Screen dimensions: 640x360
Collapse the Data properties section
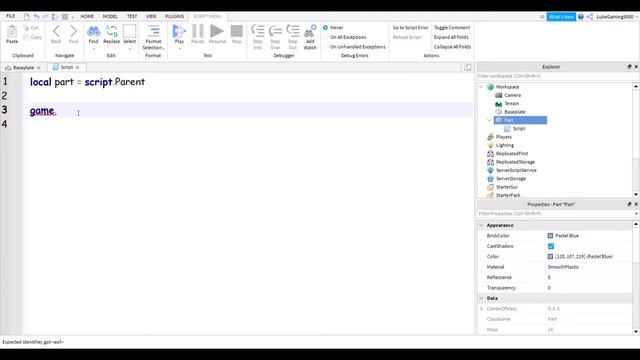point(482,298)
